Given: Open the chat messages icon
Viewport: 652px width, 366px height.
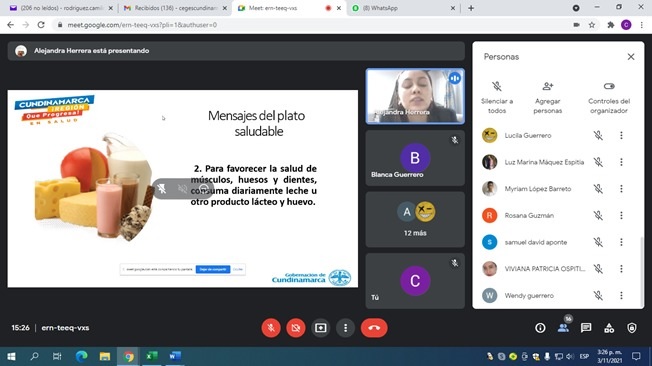Looking at the screenshot, I should pyautogui.click(x=586, y=328).
